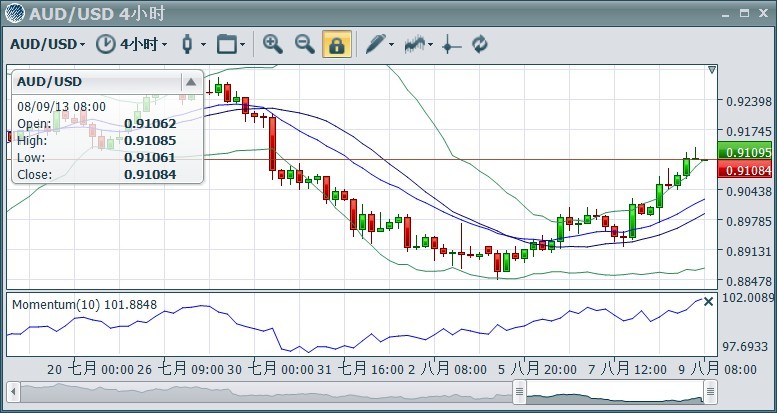Image resolution: width=777 pixels, height=413 pixels.
Task: Expand the indicators dropdown arrow
Action: [x=430, y=45]
